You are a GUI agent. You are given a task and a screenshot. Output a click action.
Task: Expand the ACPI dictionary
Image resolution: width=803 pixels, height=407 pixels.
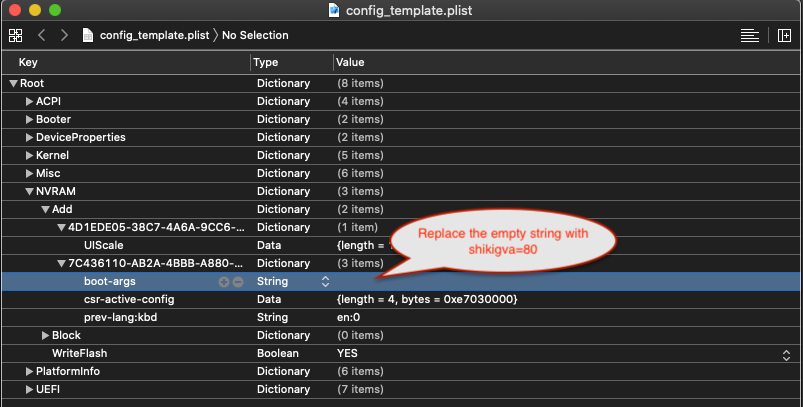(29, 101)
